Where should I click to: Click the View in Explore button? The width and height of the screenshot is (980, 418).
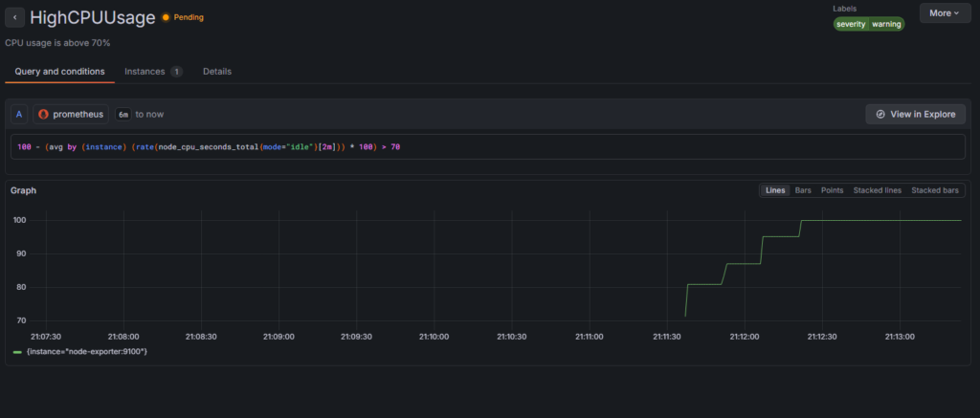click(915, 114)
